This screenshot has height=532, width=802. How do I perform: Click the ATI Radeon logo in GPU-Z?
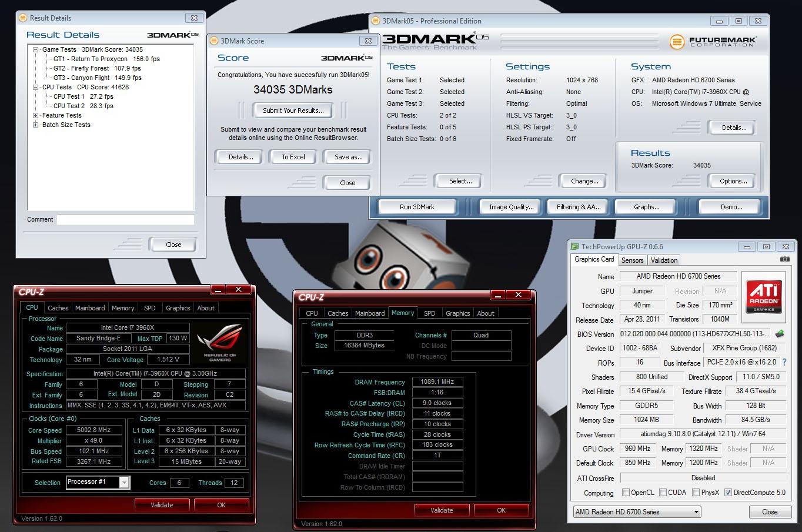click(x=764, y=296)
